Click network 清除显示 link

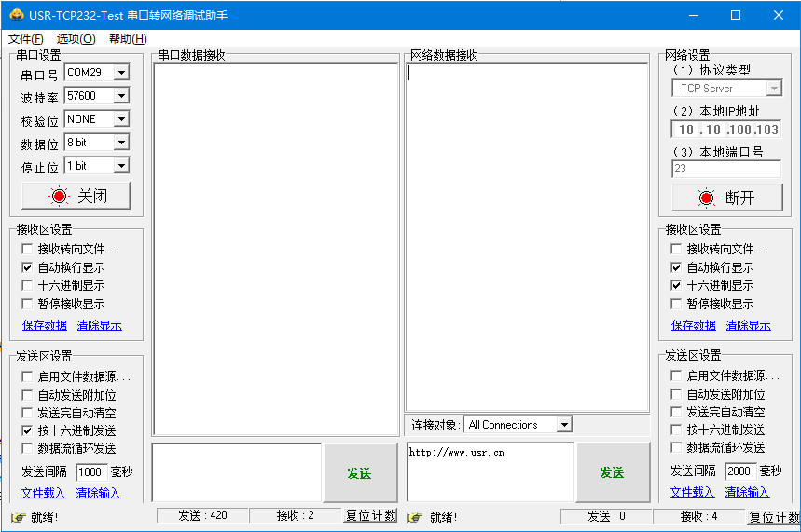[748, 325]
